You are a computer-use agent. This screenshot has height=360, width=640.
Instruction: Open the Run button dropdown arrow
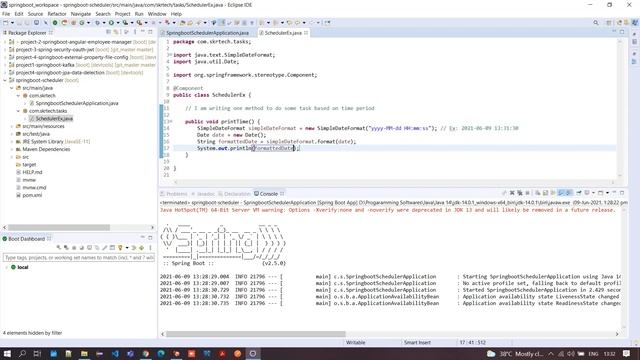(118, 23)
